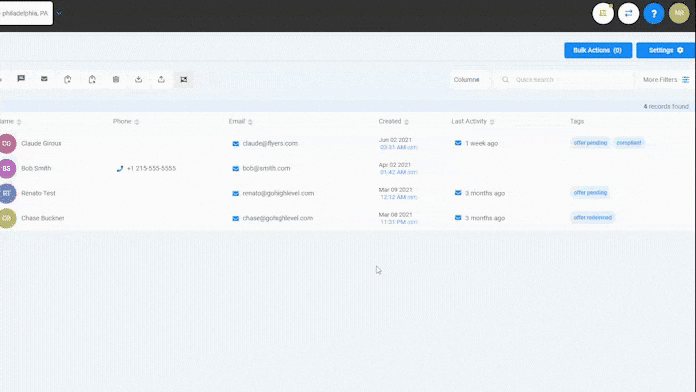
Task: Click last activity email icon for Chase Buckner
Action: point(458,218)
